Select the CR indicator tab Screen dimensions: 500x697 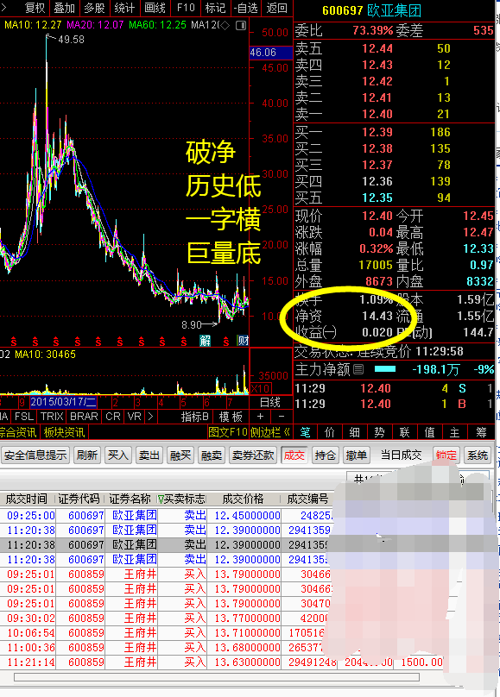click(113, 417)
